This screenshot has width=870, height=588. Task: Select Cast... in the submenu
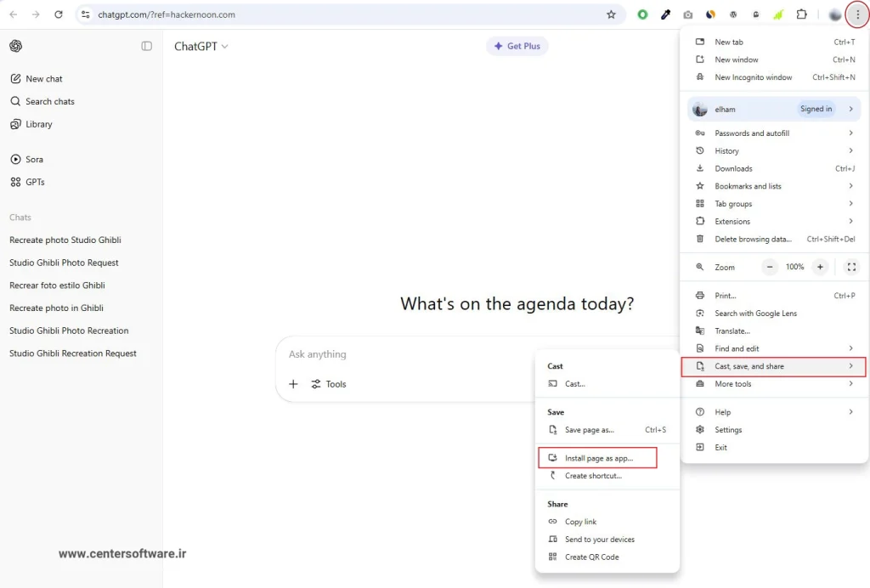click(607, 384)
